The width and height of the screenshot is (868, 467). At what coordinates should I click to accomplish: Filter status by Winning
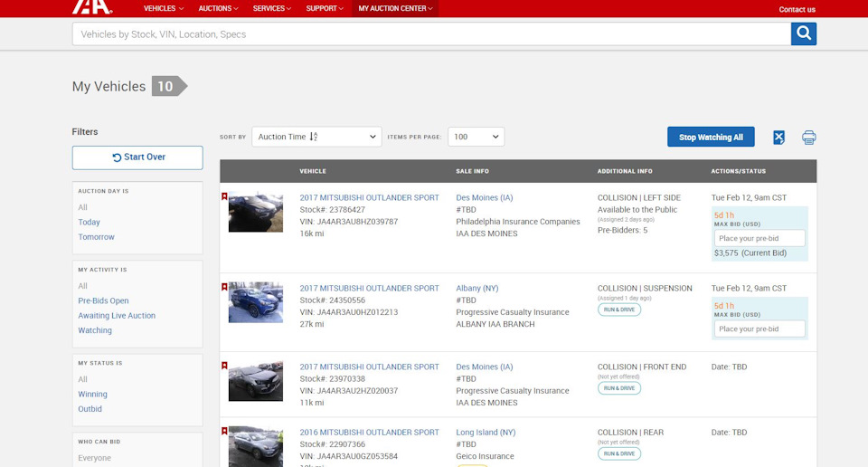tap(92, 395)
